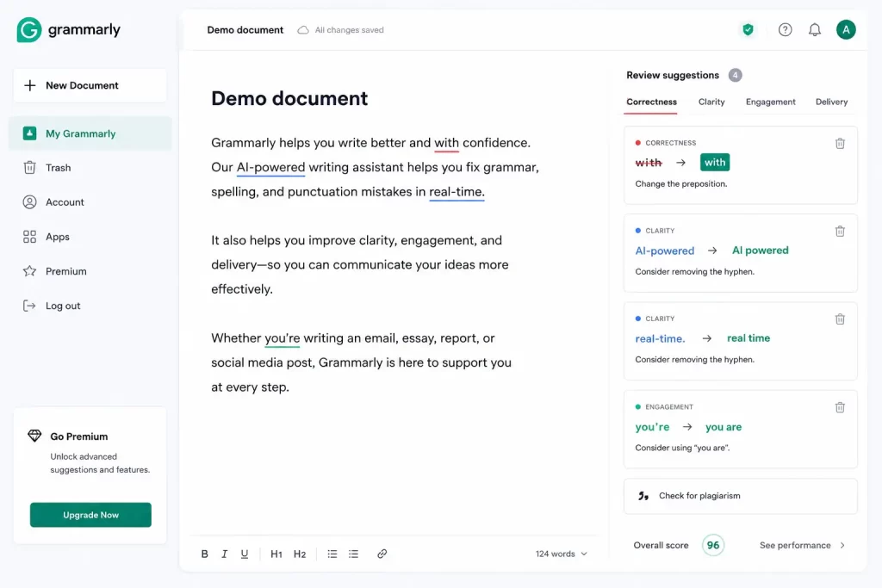Switch to the Correctness tab

click(651, 102)
